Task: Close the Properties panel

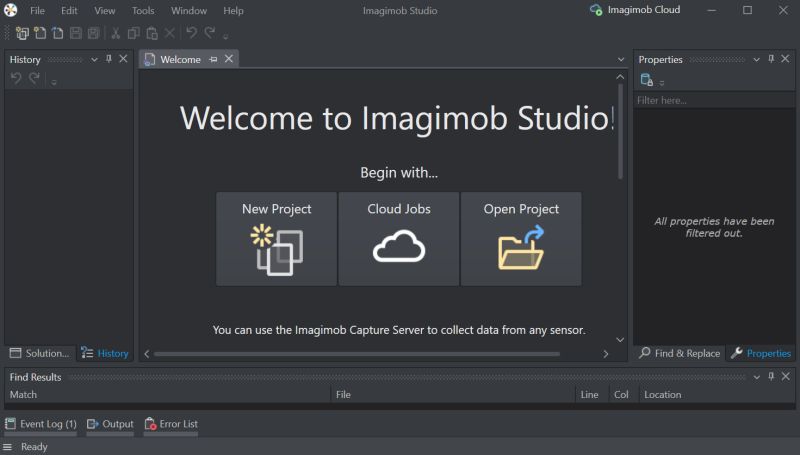Action: pos(785,59)
